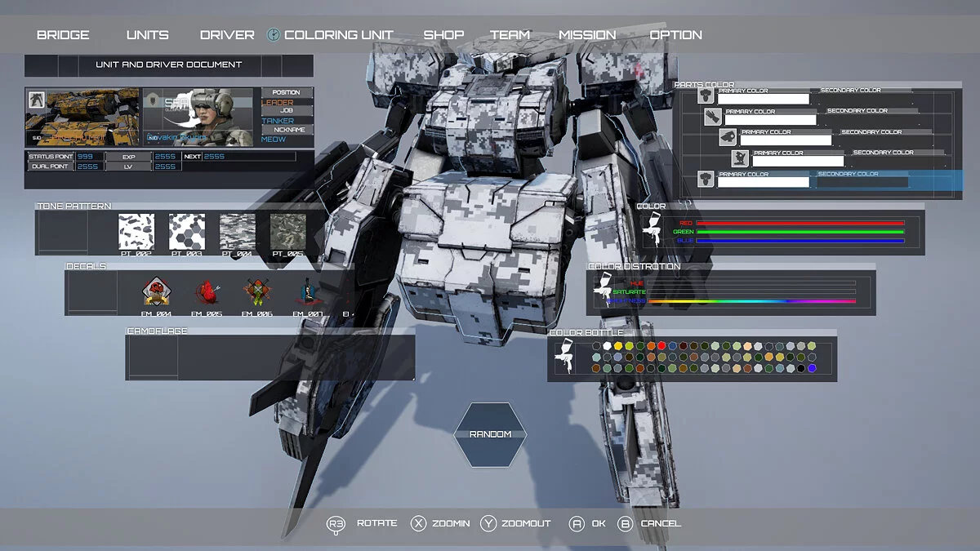Select the PT_002 tone pattern
Screen dimensions: 980x551
click(136, 231)
